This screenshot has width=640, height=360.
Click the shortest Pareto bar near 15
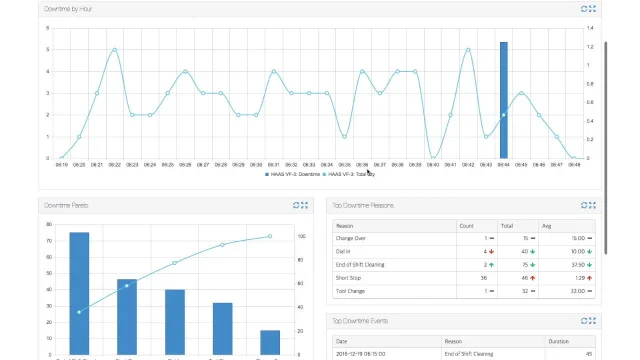click(x=270, y=342)
